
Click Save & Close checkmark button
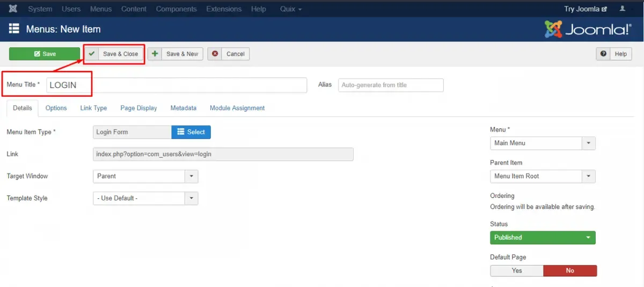click(x=114, y=54)
